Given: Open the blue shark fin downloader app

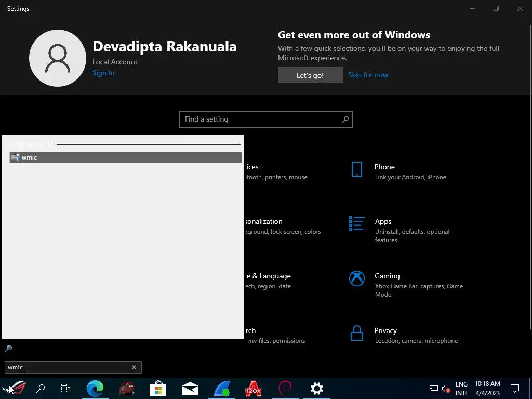Looking at the screenshot, I should tap(222, 389).
